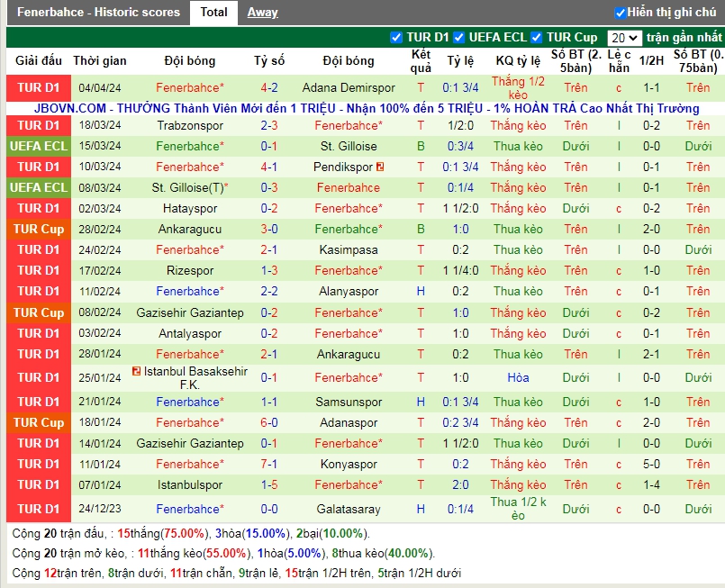Click the 7-1 score against Konyaspor

[268, 464]
